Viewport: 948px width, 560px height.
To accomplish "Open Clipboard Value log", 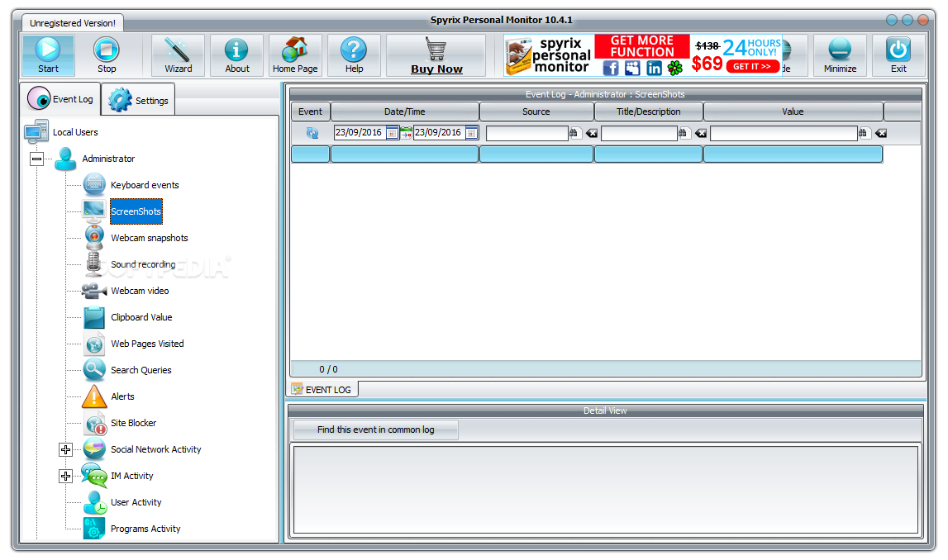I will (x=141, y=317).
